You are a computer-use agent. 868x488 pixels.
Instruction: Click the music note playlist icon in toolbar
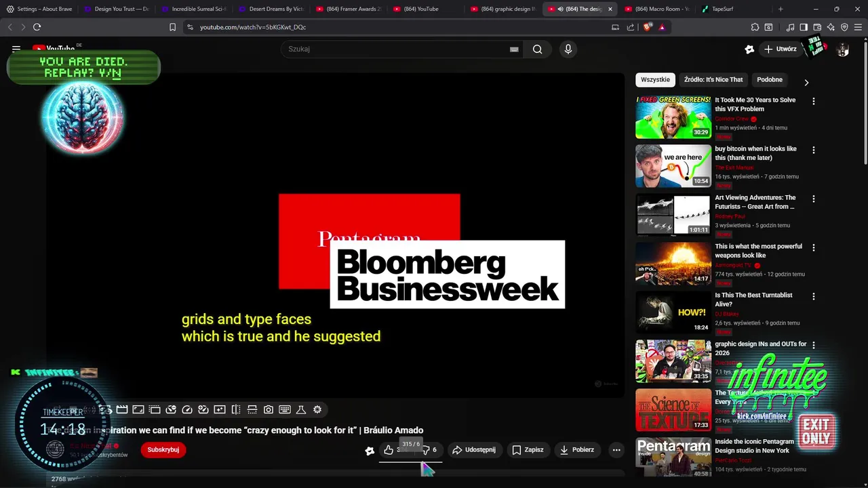790,27
